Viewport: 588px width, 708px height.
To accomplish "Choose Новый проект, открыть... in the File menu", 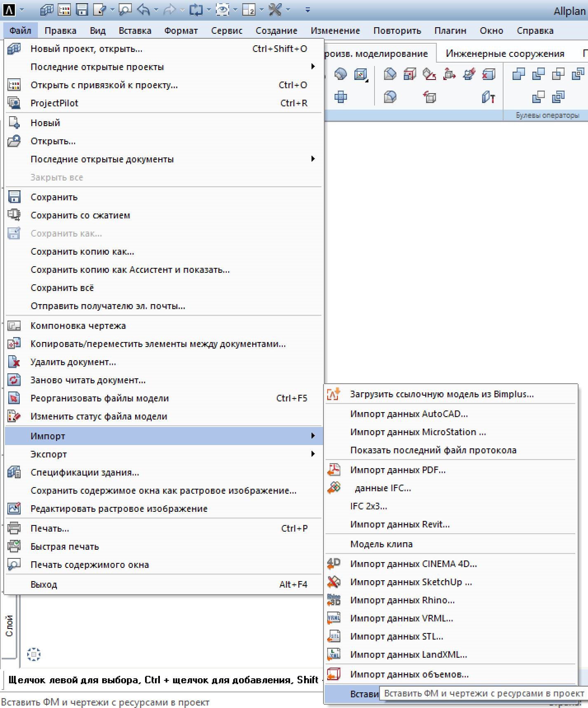I will click(x=164, y=49).
